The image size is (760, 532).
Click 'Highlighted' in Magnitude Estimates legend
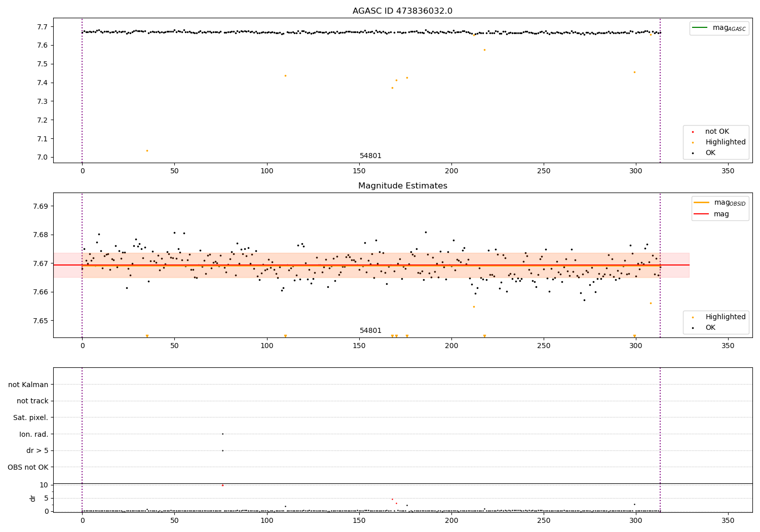pos(726,317)
